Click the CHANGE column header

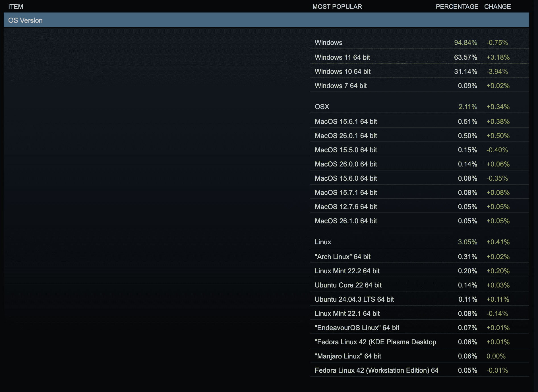[497, 7]
